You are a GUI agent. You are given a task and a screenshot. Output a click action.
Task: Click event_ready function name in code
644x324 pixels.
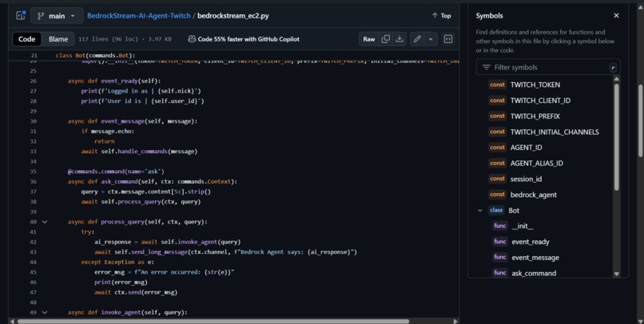(x=121, y=81)
